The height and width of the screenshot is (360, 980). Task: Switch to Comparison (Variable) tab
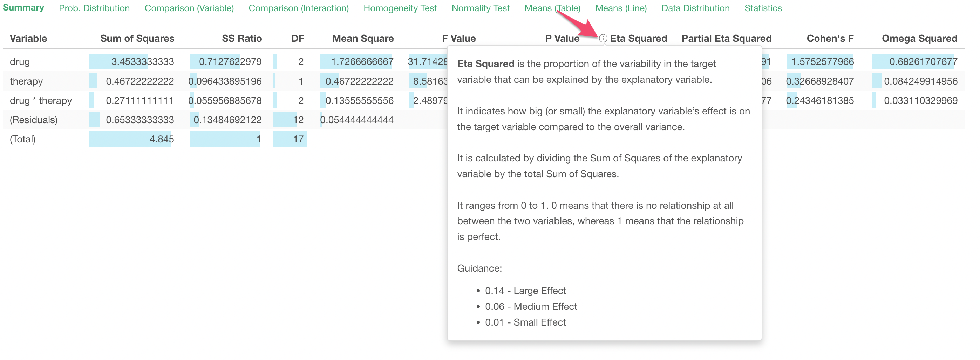point(189,8)
